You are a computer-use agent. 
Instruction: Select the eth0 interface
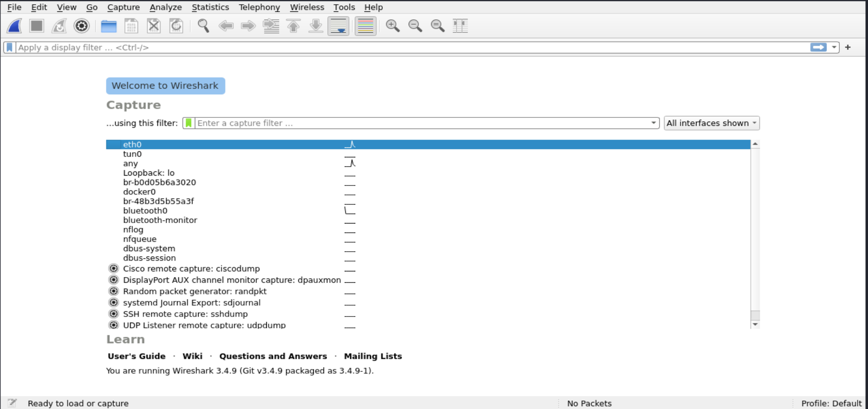(x=428, y=145)
